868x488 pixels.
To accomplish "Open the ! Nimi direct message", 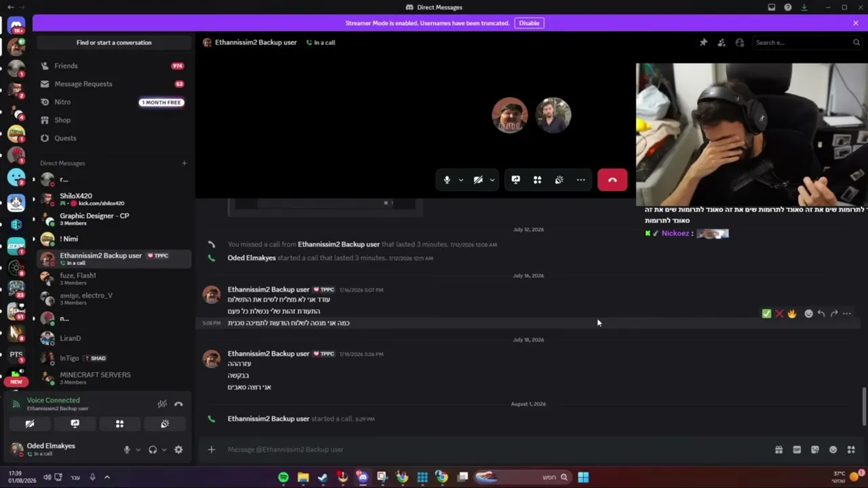I will pyautogui.click(x=114, y=239).
